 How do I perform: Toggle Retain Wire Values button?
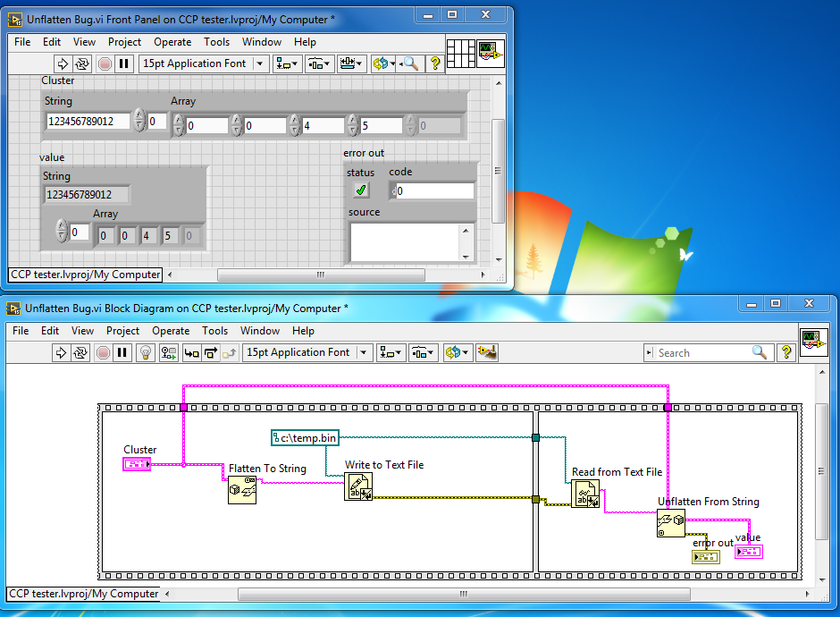point(169,352)
